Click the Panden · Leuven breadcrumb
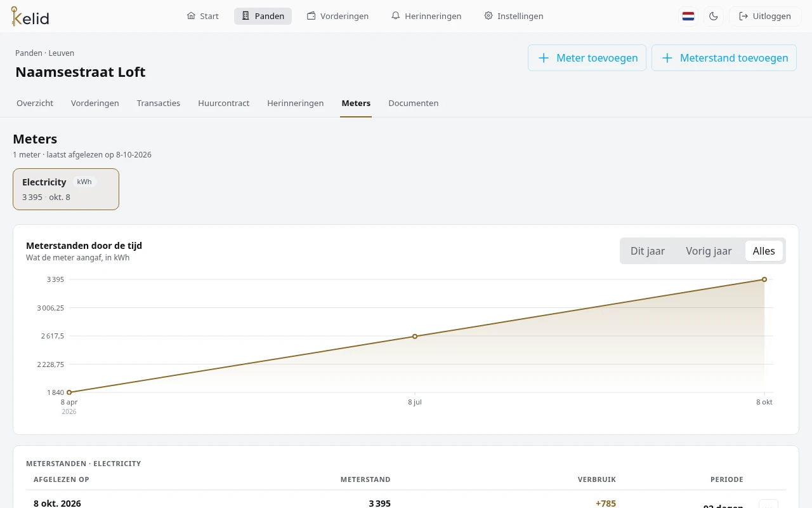 tap(44, 53)
